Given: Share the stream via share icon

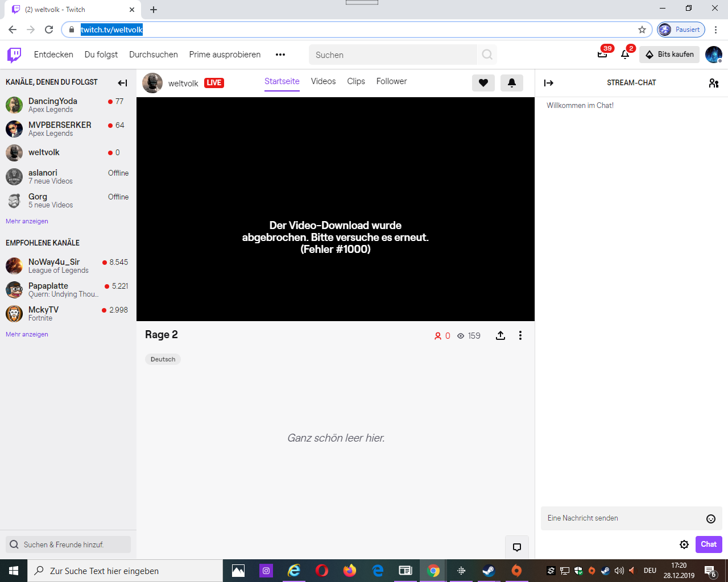Looking at the screenshot, I should point(500,335).
